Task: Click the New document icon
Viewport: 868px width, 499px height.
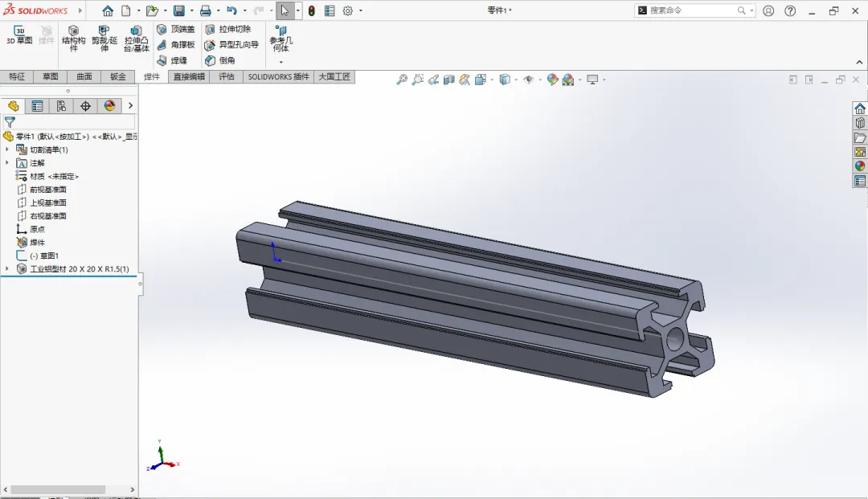Action: click(x=126, y=10)
